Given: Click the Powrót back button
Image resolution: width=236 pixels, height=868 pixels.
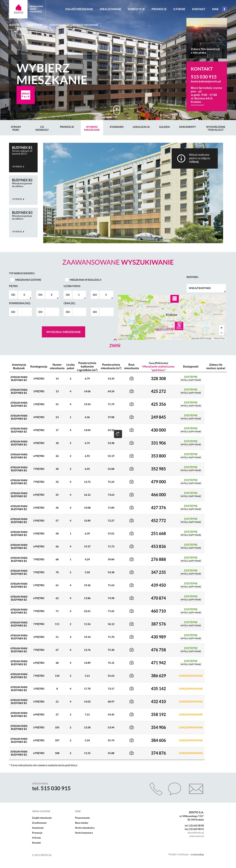Looking at the screenshot, I should 23,34.
